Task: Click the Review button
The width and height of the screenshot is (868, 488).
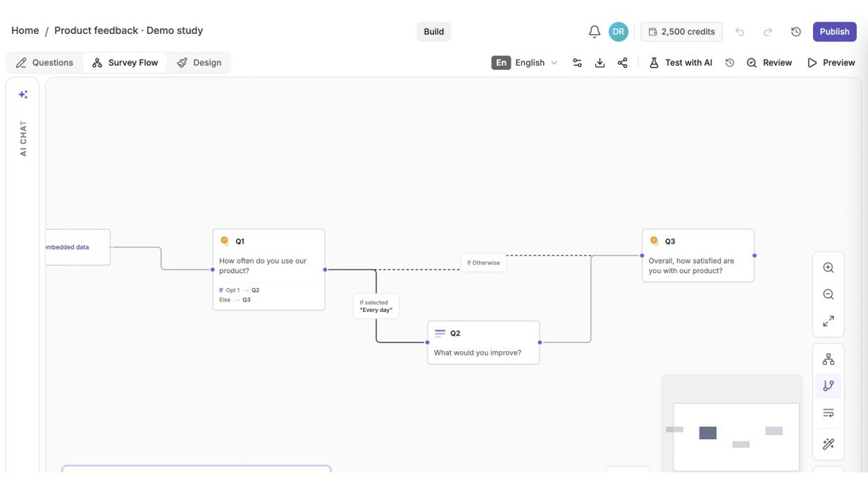Action: tap(769, 62)
